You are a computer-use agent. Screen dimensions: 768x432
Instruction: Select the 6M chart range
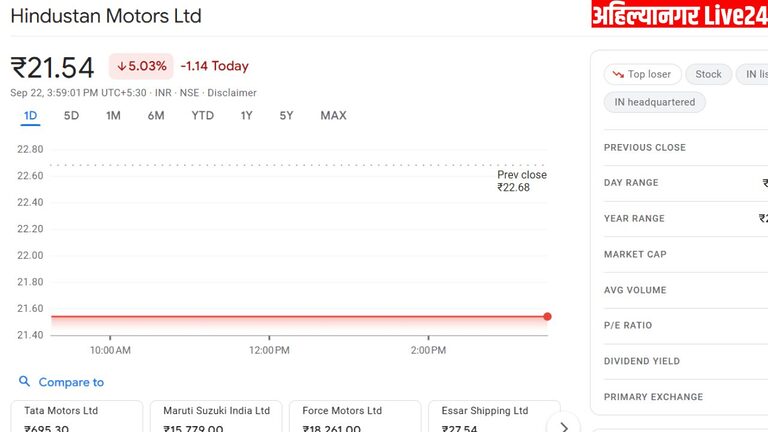click(156, 115)
